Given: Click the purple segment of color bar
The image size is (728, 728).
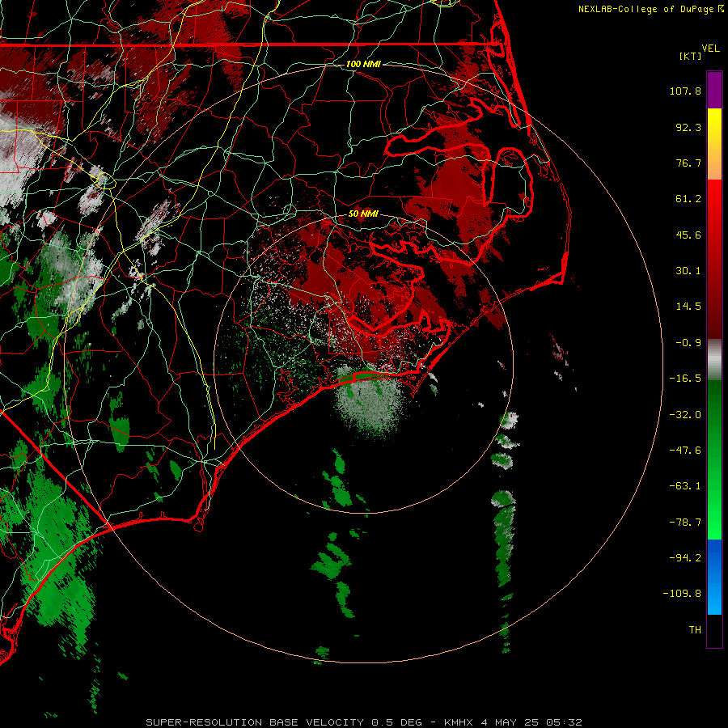Looking at the screenshot, I should 714,91.
